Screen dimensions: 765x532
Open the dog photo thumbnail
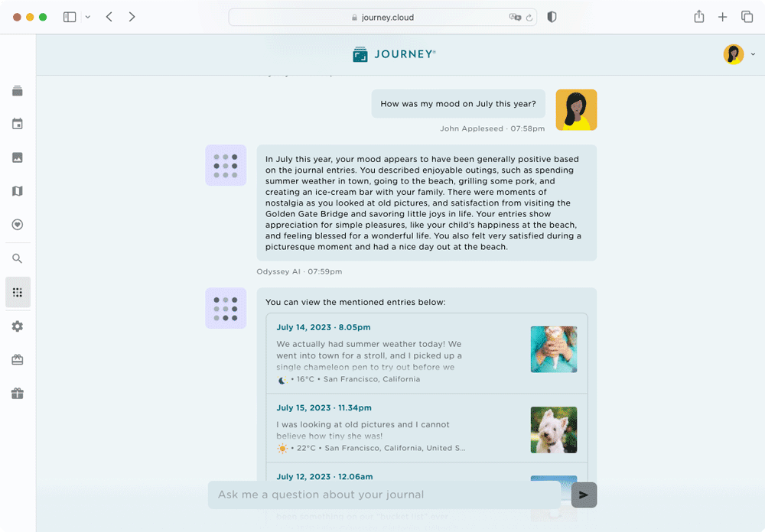point(553,430)
